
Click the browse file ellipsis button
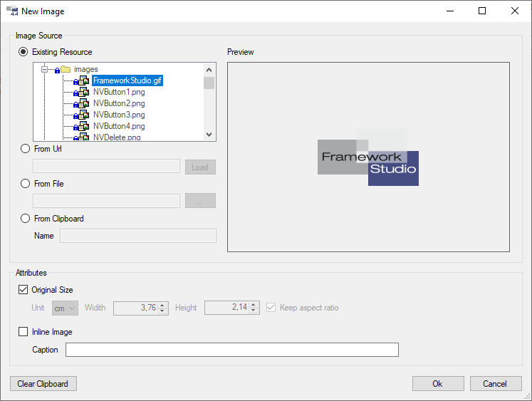tap(200, 201)
